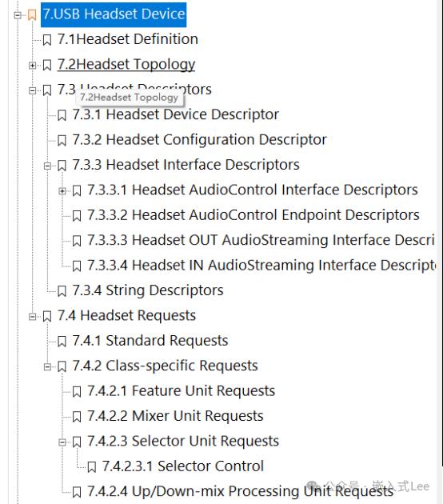Click bookmark icon beside 7.1Headset Definition
This screenshot has height=504, width=443.
point(47,40)
